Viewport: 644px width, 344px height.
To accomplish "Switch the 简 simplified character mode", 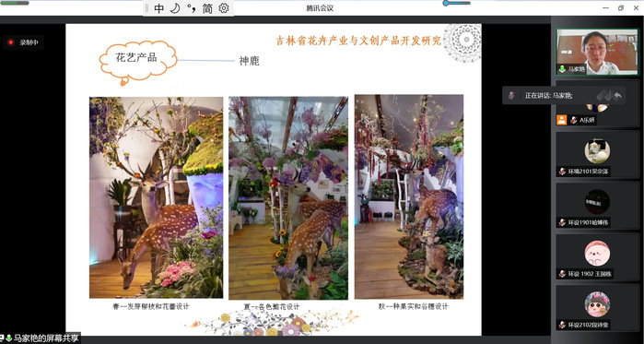I will [207, 8].
